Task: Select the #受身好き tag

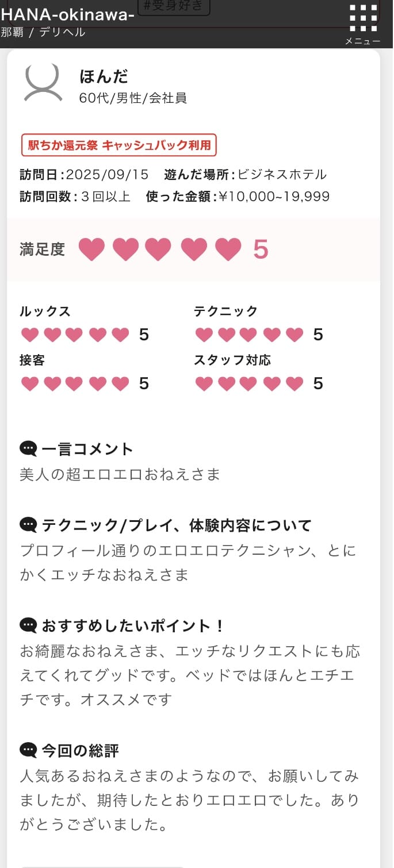Action: coord(174,7)
